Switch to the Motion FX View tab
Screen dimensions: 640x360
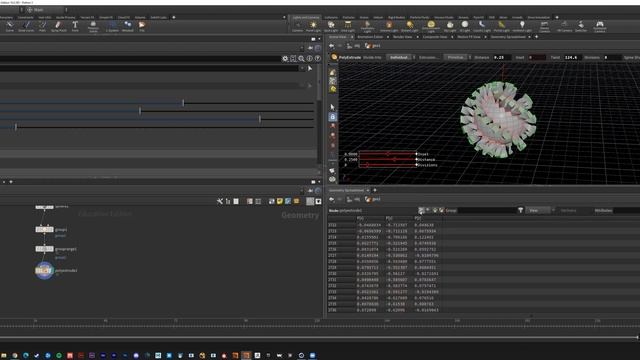tap(469, 37)
